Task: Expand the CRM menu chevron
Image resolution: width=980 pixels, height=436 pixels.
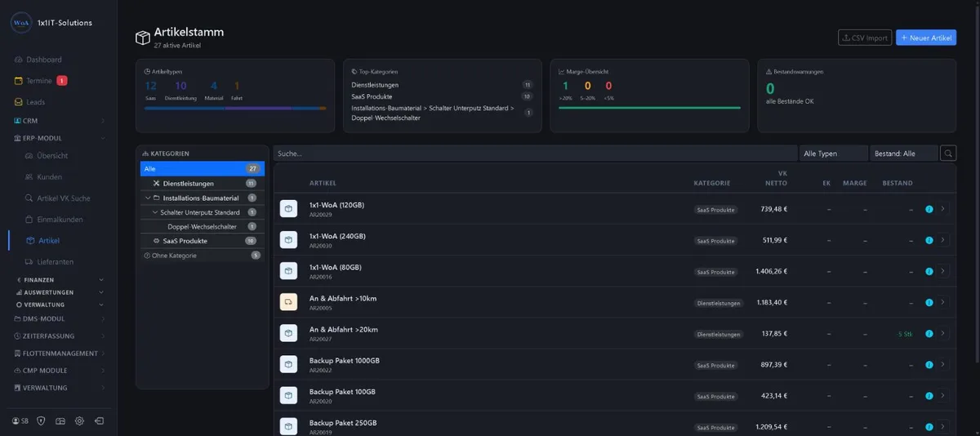Action: coord(102,121)
